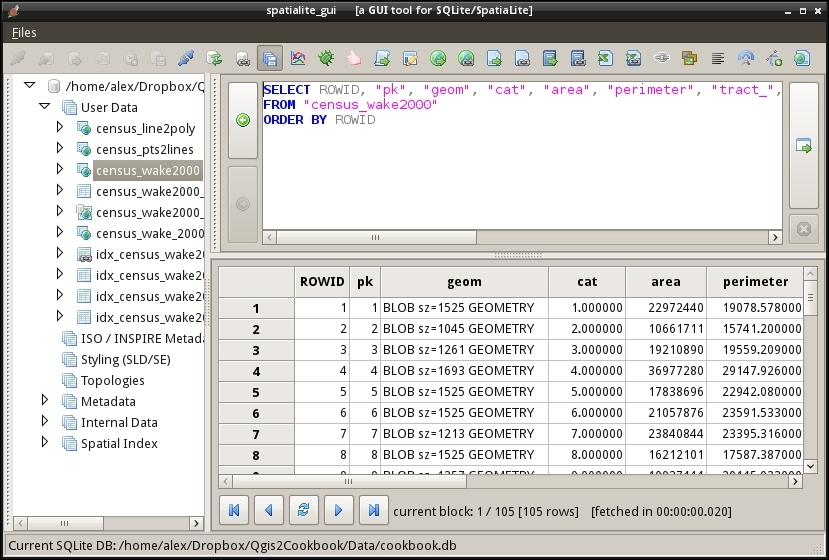
Task: Click the white page with green arrow icon
Action: 494,58
